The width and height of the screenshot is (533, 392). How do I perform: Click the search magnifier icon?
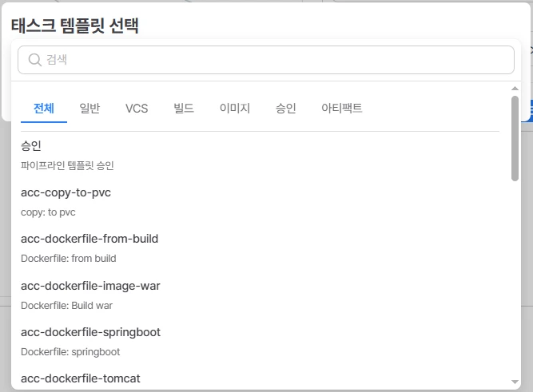[34, 60]
